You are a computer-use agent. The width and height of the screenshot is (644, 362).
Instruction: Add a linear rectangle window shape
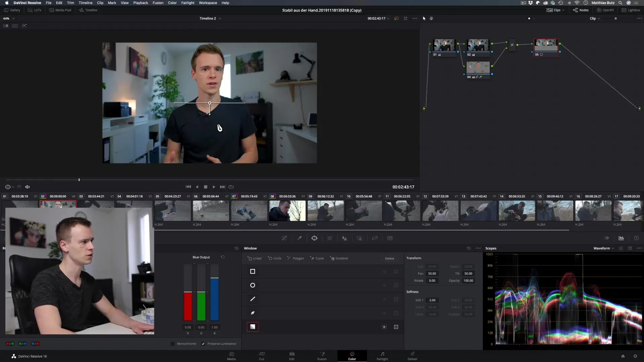tap(253, 271)
